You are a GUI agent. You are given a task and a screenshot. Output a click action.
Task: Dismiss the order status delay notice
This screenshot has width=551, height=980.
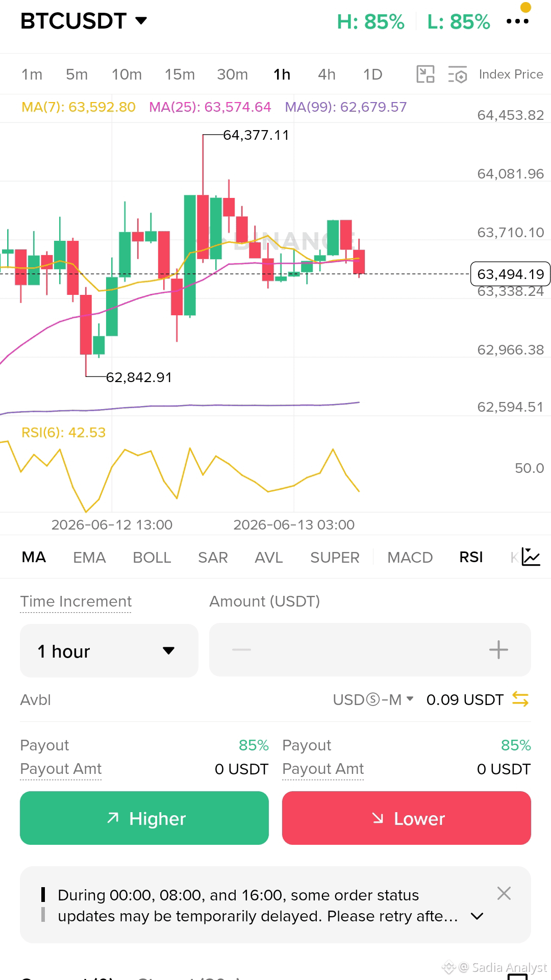[x=504, y=893]
